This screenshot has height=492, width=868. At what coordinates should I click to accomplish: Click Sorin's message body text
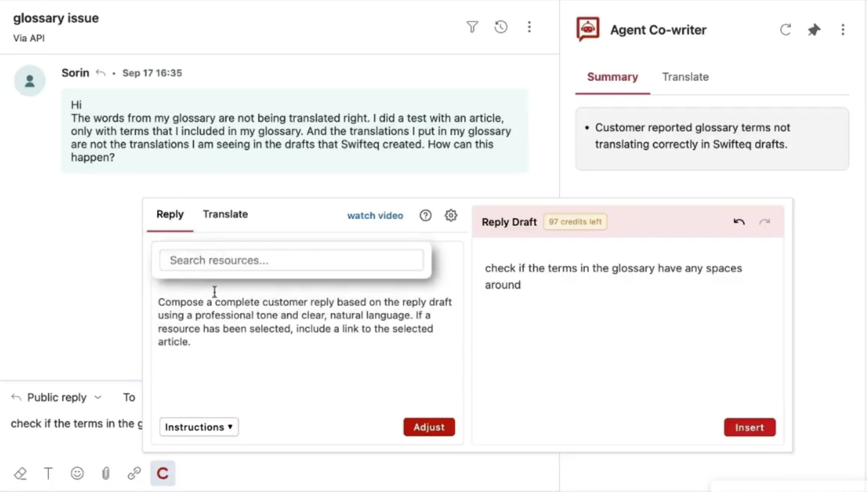pyautogui.click(x=291, y=131)
